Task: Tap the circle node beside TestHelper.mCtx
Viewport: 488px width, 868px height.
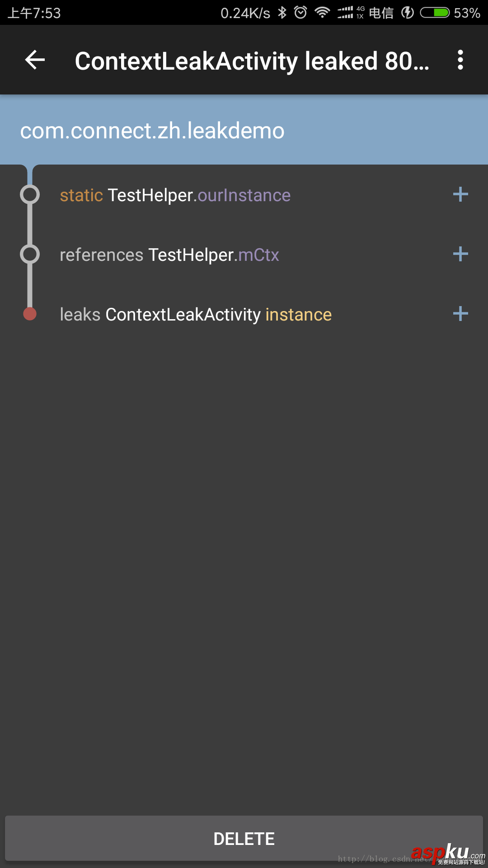Action: (x=30, y=254)
